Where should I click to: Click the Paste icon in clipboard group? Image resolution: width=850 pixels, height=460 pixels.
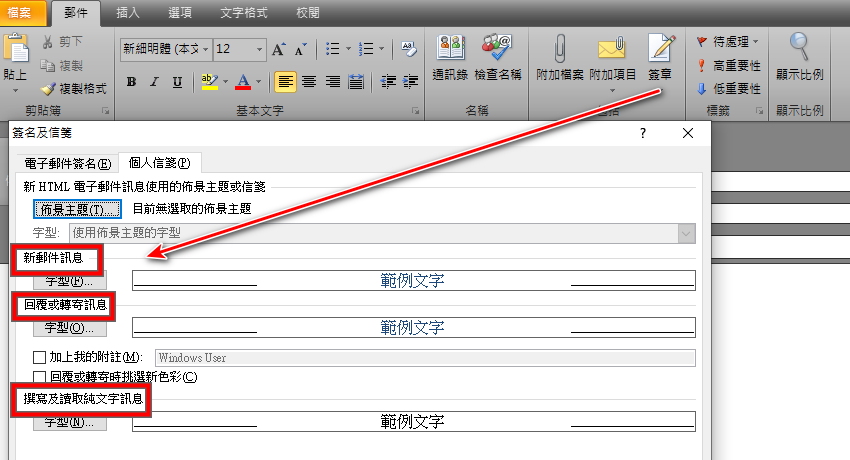(15, 50)
